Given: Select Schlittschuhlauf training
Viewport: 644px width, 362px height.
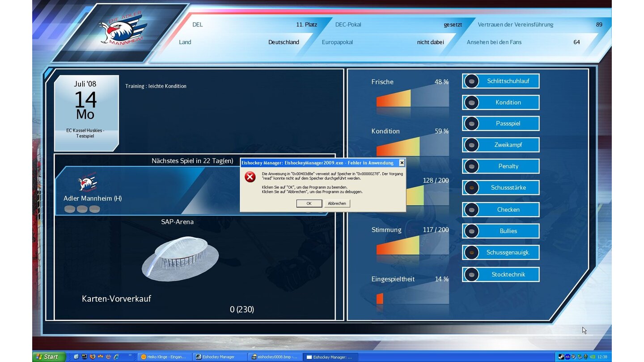Looking at the screenshot, I should 500,81.
